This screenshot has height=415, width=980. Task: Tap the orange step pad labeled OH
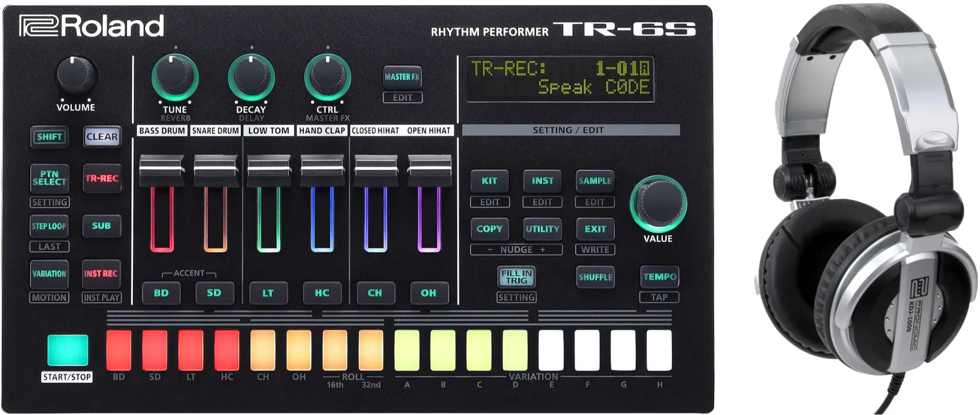click(x=299, y=351)
